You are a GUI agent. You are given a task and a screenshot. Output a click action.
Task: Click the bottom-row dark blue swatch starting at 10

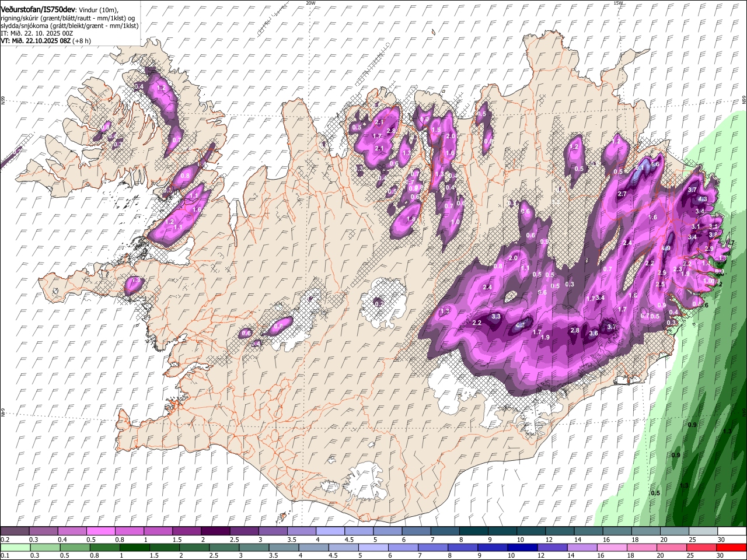(x=523, y=548)
